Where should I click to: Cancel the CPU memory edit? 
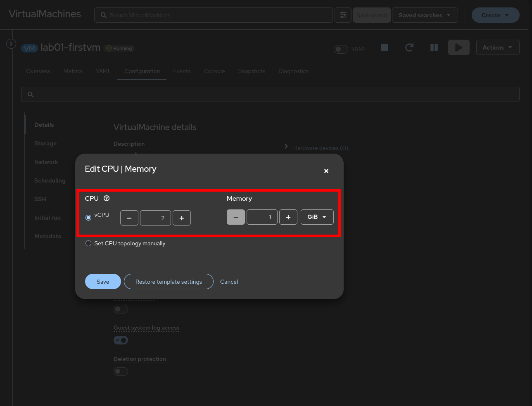point(229,282)
